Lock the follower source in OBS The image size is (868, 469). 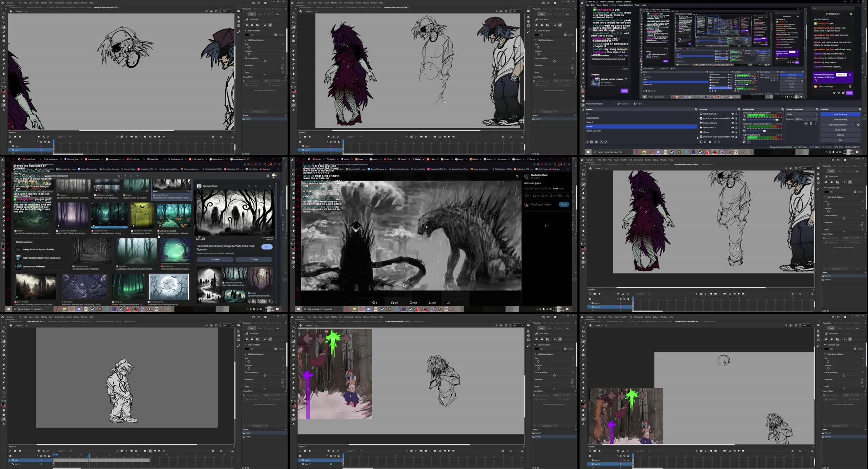coord(736,132)
